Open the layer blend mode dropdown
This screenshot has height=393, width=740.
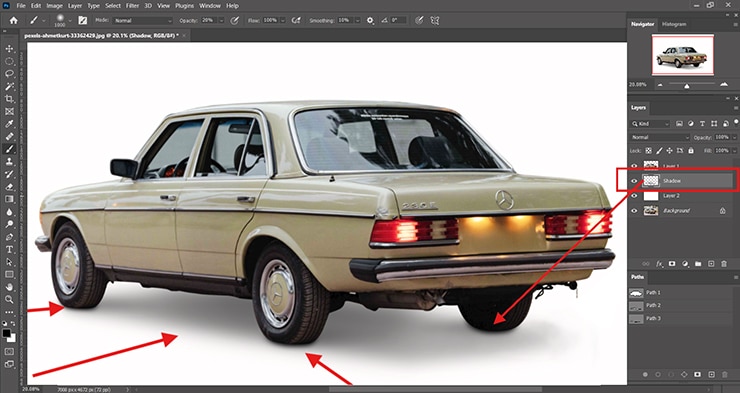click(660, 137)
